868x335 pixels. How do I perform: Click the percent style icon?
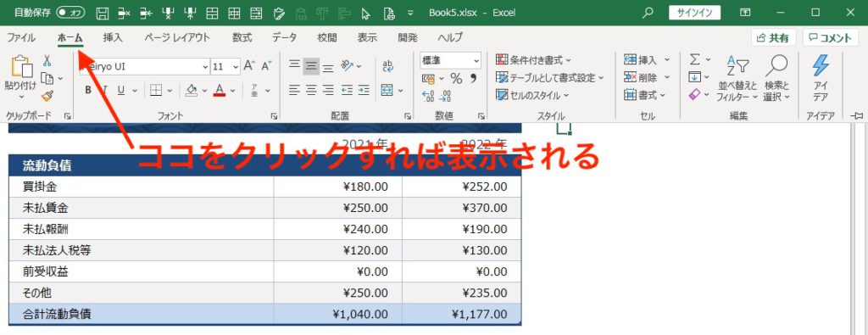click(456, 79)
